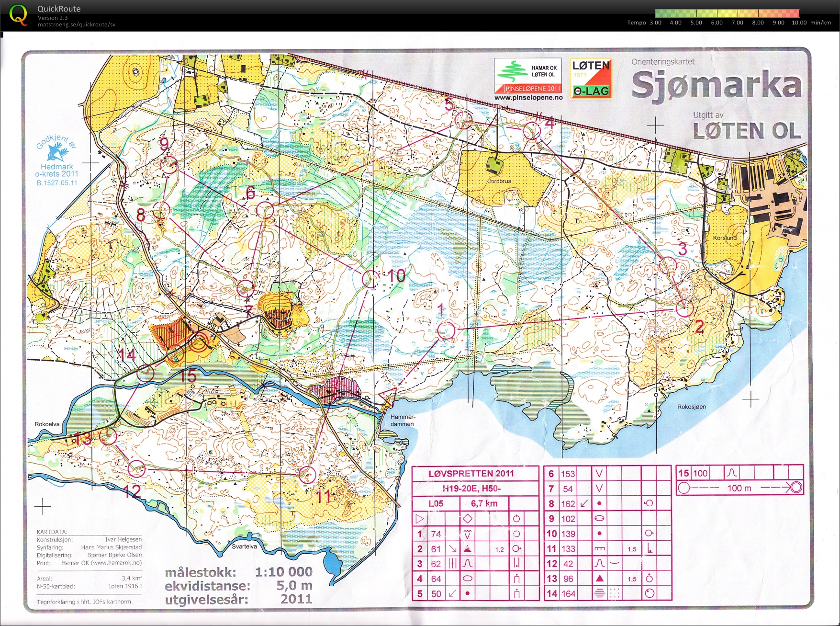
Task: Click the Hedmark o-krets approval stamp
Action: (56, 160)
